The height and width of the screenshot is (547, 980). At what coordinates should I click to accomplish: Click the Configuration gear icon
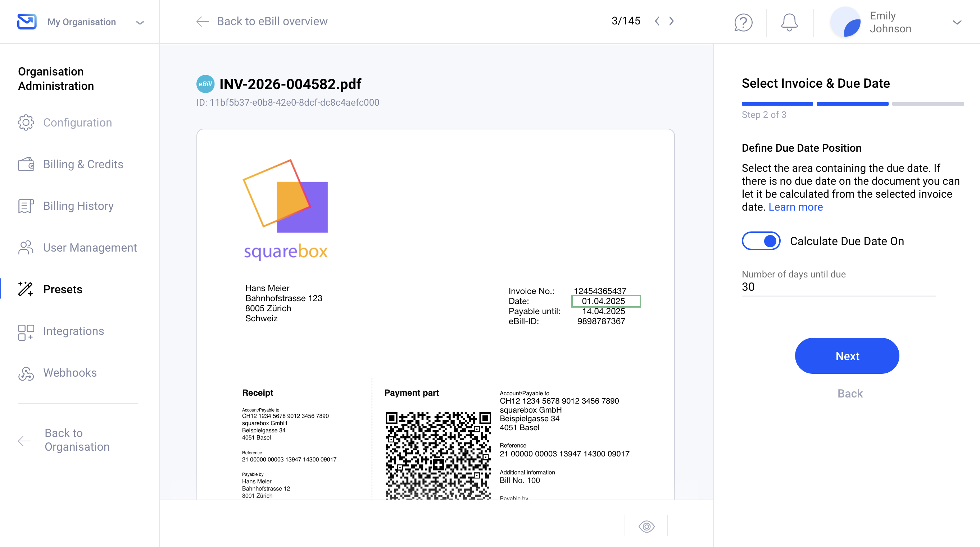click(26, 123)
